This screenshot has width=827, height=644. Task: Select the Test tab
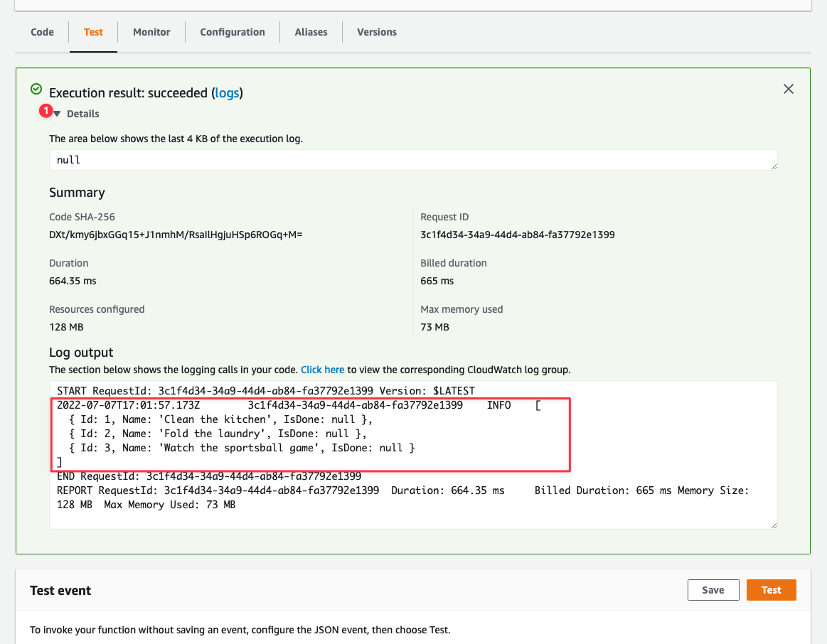[x=93, y=32]
